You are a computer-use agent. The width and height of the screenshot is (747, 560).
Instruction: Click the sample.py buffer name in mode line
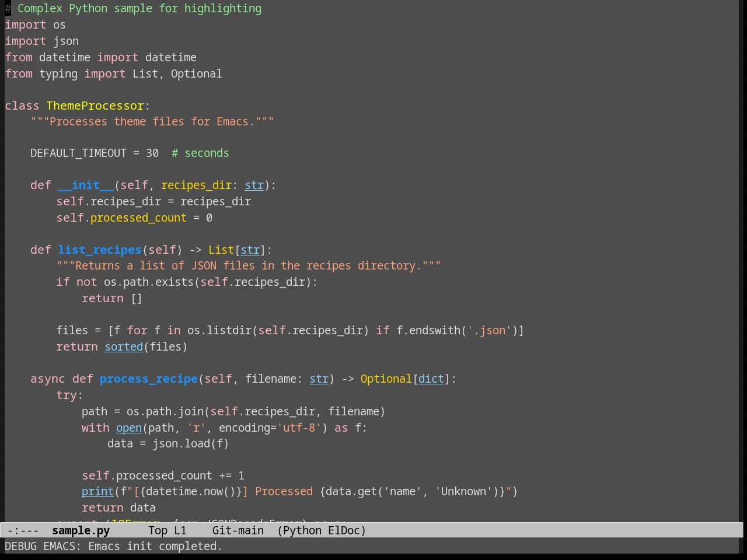pyautogui.click(x=81, y=530)
